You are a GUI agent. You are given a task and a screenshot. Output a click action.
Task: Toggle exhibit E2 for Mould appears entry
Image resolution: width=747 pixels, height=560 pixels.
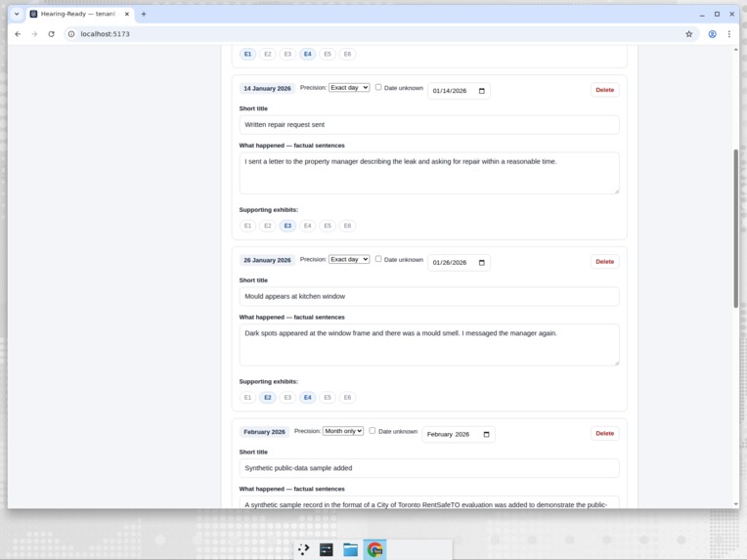coord(268,398)
